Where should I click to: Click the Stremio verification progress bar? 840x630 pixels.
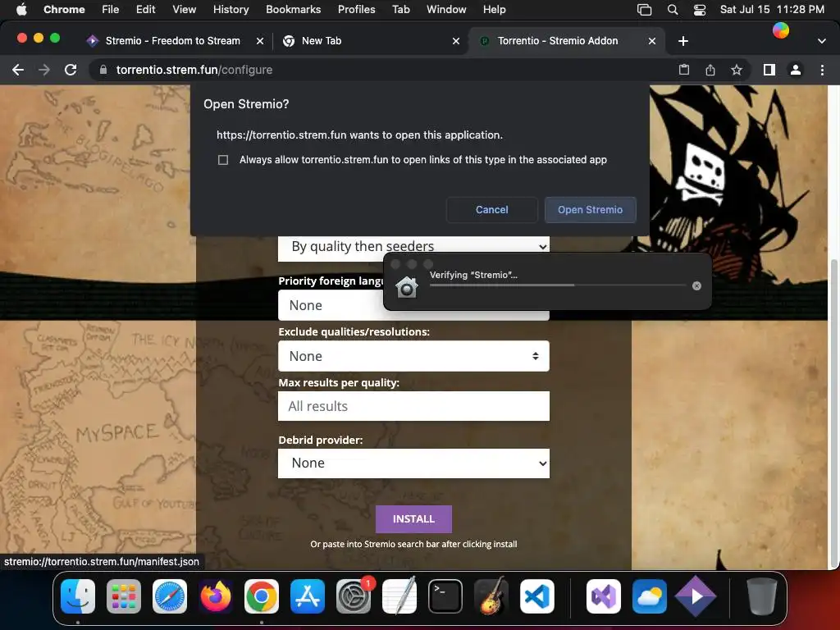(x=558, y=285)
